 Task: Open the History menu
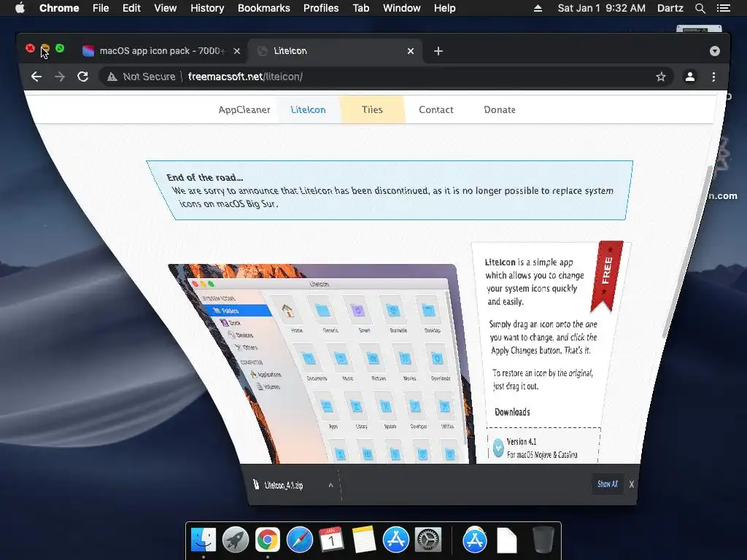[207, 8]
